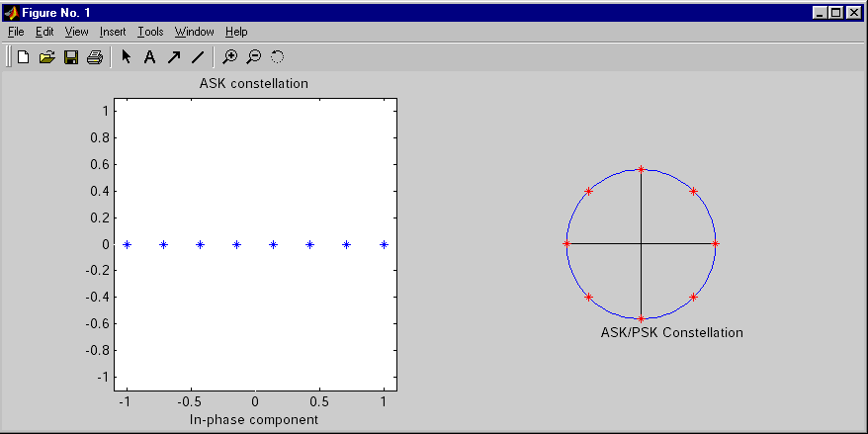Click the 'In-phase component' axis label
This screenshot has width=868, height=434.
pyautogui.click(x=254, y=419)
